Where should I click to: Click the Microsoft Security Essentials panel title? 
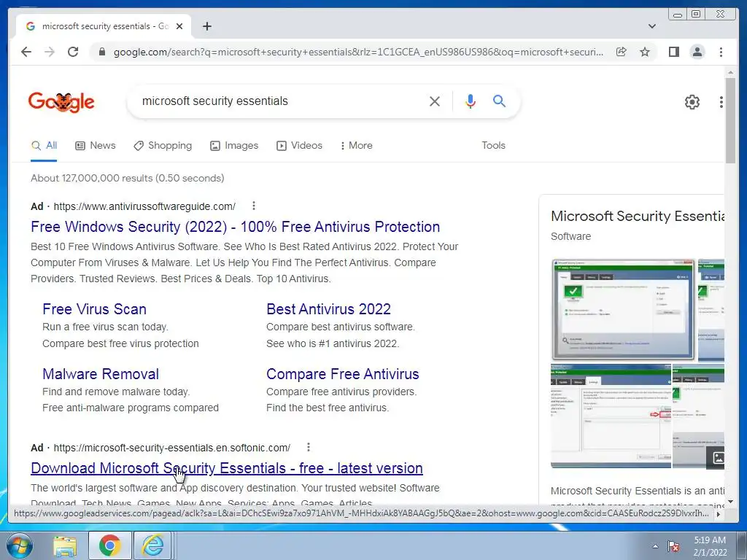point(638,216)
